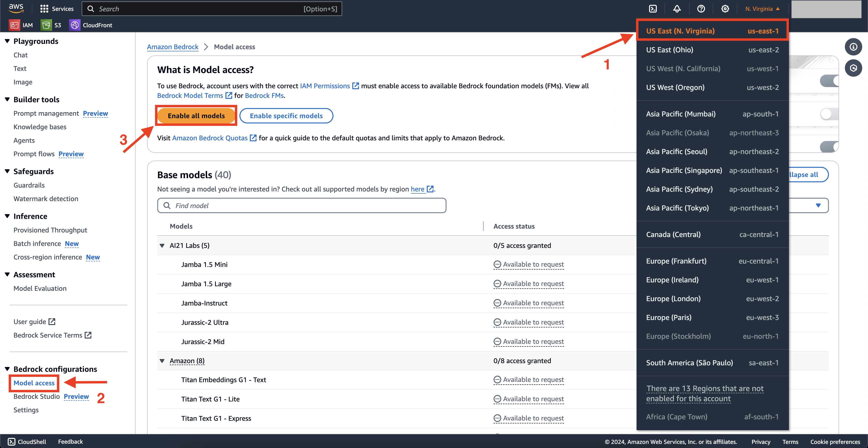This screenshot has height=448, width=868.
Task: Collapse the Builder tools section
Action: click(x=7, y=99)
